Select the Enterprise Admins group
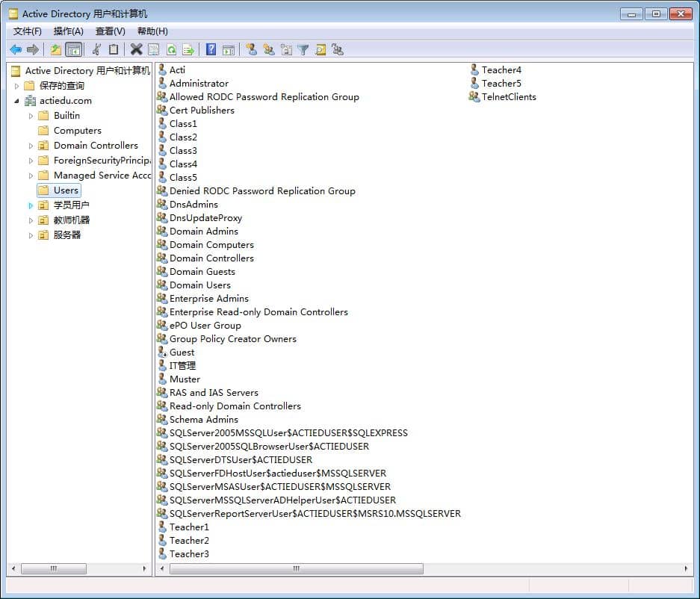700x599 pixels. 209,298
